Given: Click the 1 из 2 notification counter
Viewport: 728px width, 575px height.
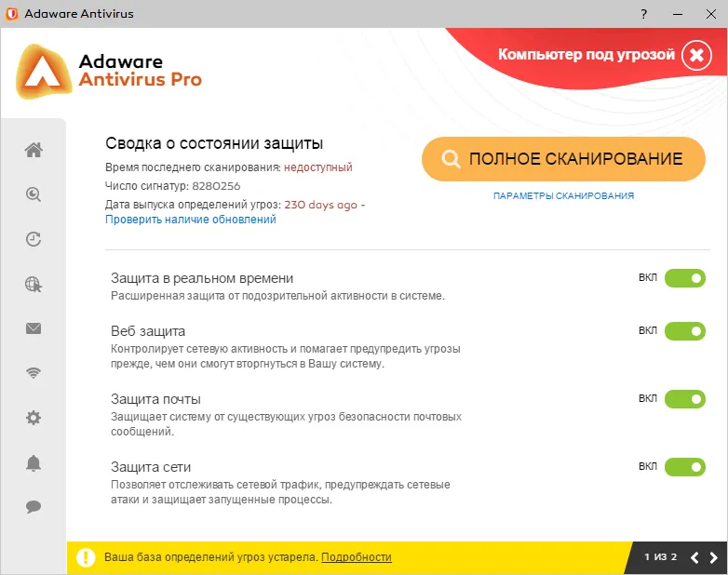Looking at the screenshot, I should coord(661,557).
